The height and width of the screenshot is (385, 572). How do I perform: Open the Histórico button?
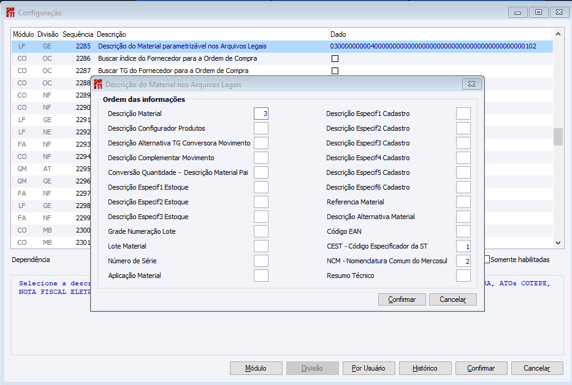coord(425,368)
